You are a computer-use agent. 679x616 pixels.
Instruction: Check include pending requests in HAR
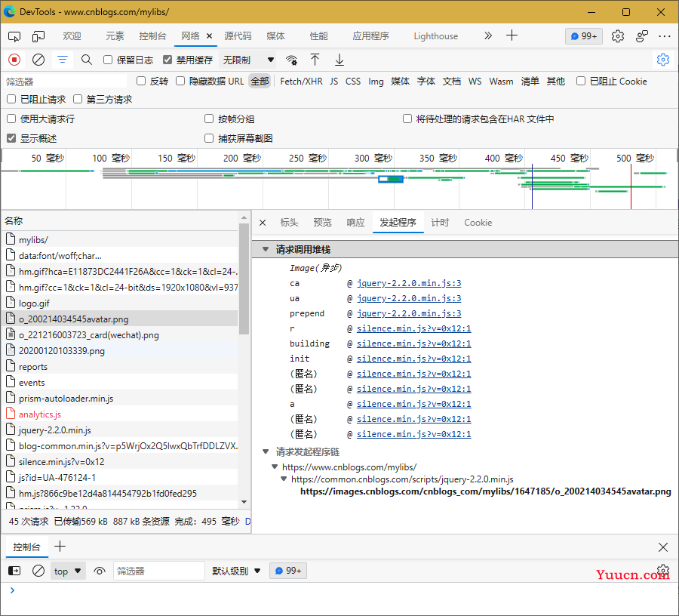coord(407,119)
